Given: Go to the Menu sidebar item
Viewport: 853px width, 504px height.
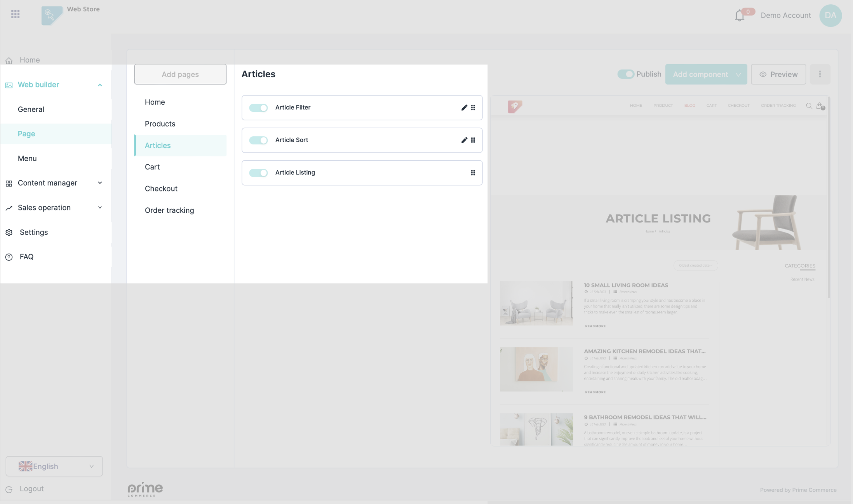Looking at the screenshot, I should [x=27, y=158].
